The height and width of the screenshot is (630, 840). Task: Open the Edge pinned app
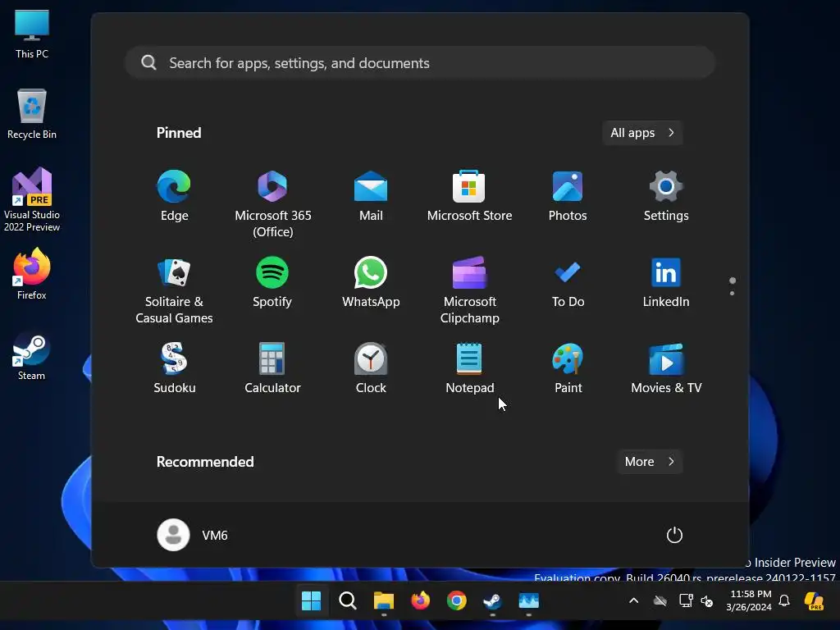[x=174, y=196]
